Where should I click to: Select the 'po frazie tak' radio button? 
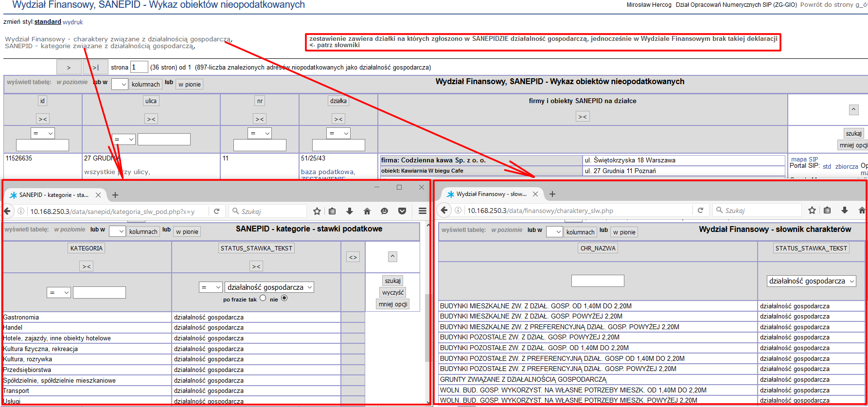(x=263, y=298)
